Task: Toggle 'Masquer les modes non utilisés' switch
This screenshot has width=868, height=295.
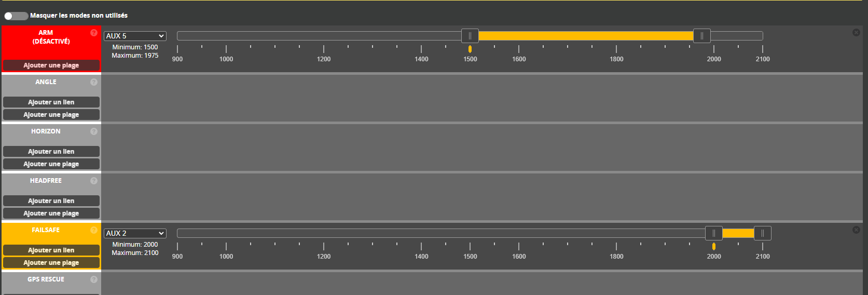Action: (16, 16)
